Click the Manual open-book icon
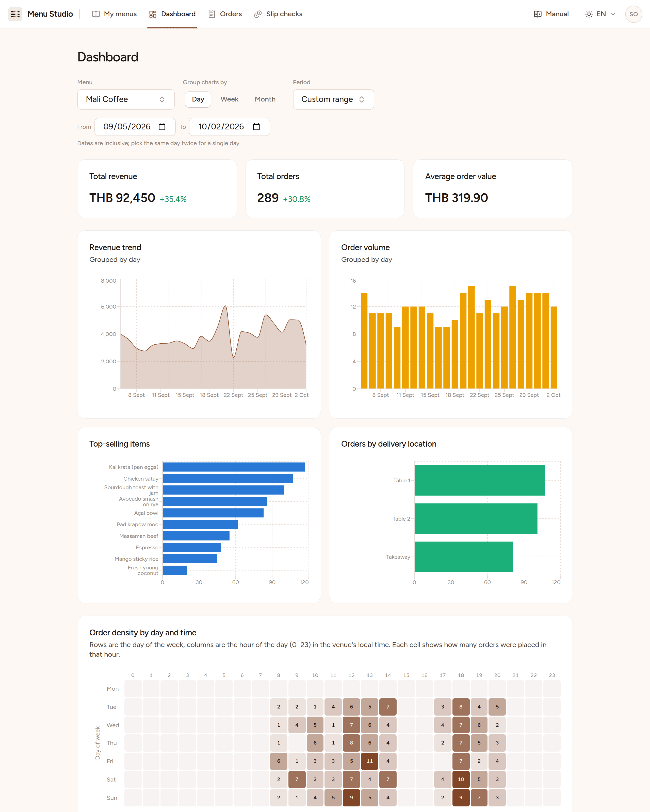 pyautogui.click(x=538, y=14)
